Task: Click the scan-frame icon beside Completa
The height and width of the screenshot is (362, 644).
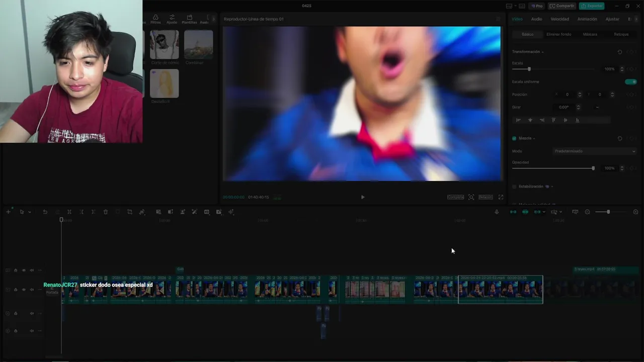Action: click(471, 197)
